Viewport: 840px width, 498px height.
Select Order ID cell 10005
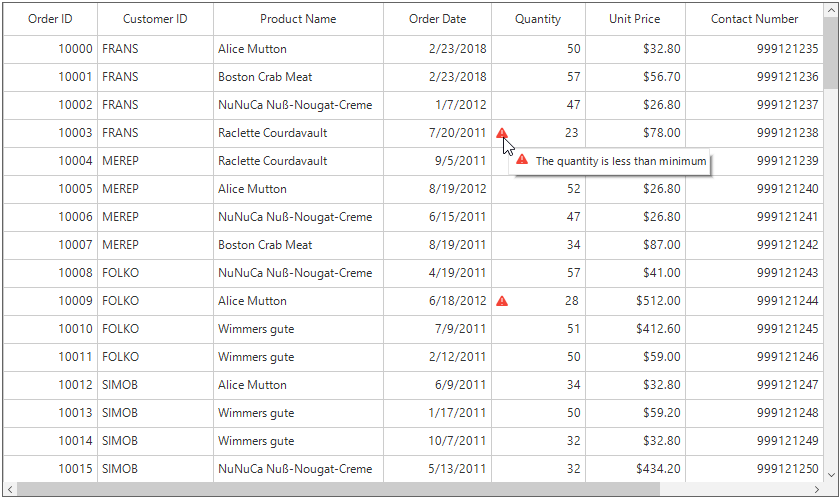pyautogui.click(x=50, y=189)
